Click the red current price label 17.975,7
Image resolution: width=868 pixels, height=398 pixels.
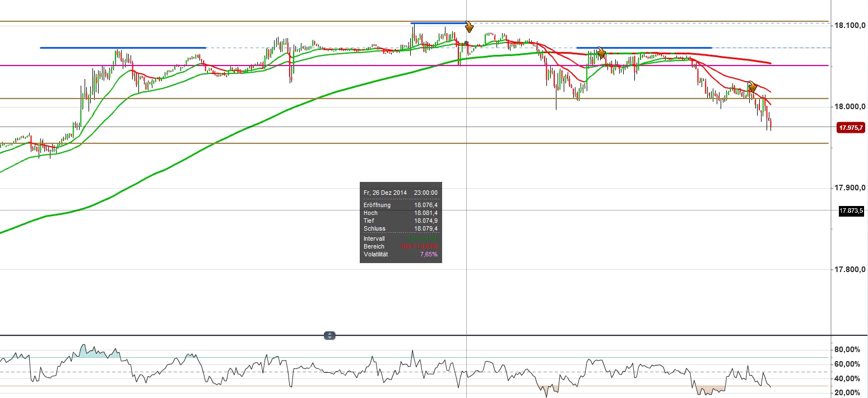pyautogui.click(x=850, y=128)
